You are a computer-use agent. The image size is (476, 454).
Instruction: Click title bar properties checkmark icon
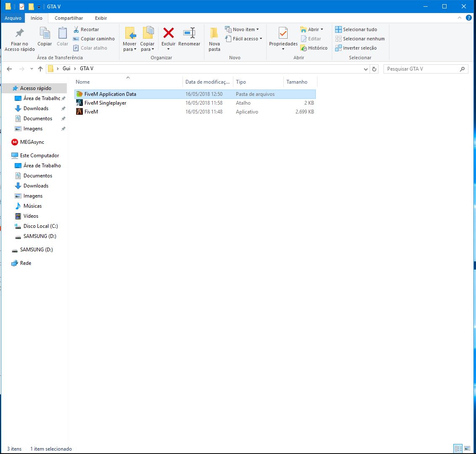21,6
